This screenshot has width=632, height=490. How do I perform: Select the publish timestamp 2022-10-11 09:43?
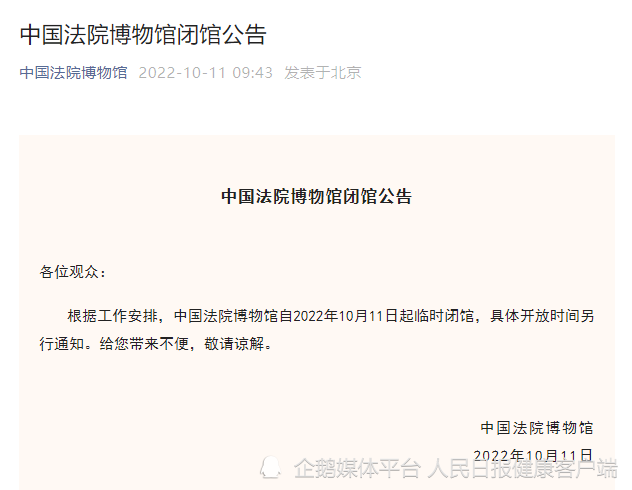click(206, 73)
